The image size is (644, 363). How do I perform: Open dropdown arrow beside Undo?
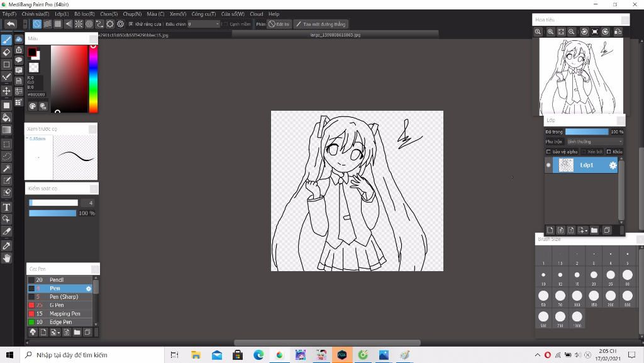[x=25, y=25]
